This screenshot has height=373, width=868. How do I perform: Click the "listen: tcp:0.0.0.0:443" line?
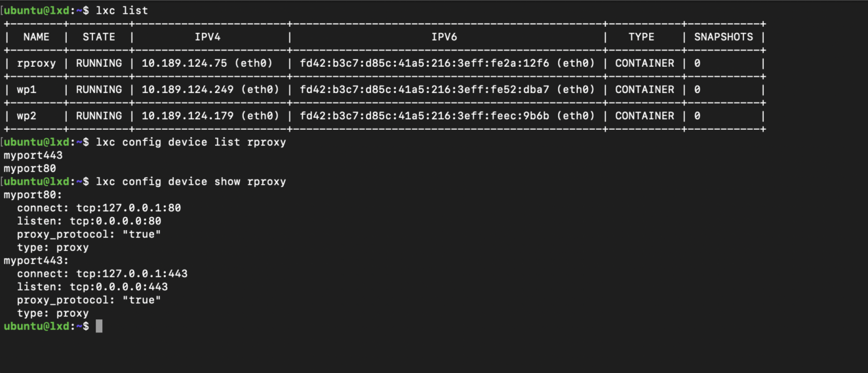[x=92, y=286]
